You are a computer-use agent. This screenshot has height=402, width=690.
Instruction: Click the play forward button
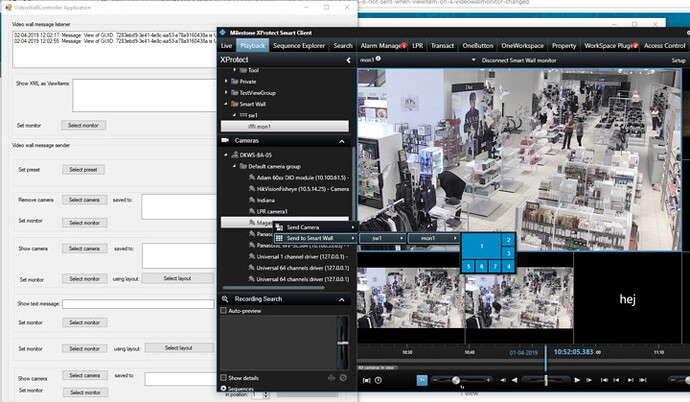click(577, 380)
